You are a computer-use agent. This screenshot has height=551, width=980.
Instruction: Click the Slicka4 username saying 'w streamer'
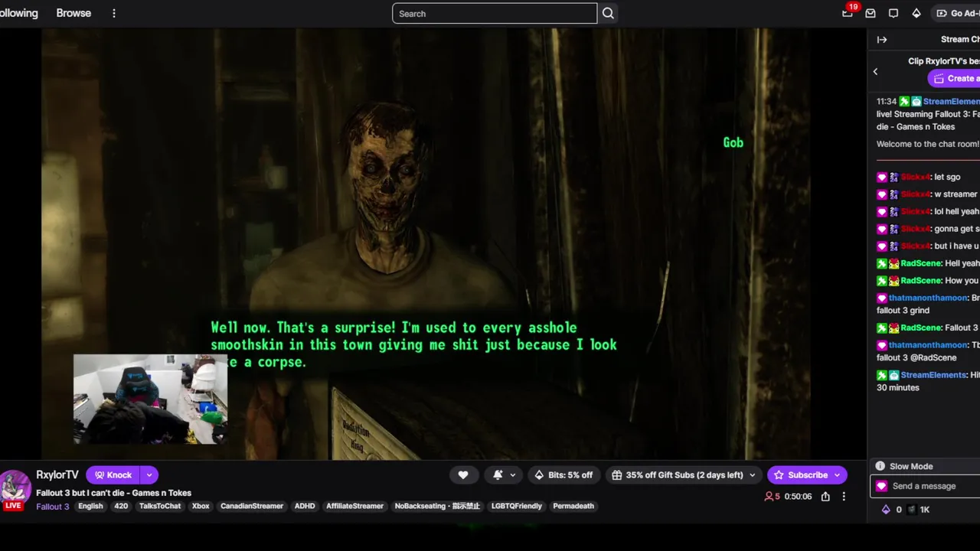pos(916,194)
